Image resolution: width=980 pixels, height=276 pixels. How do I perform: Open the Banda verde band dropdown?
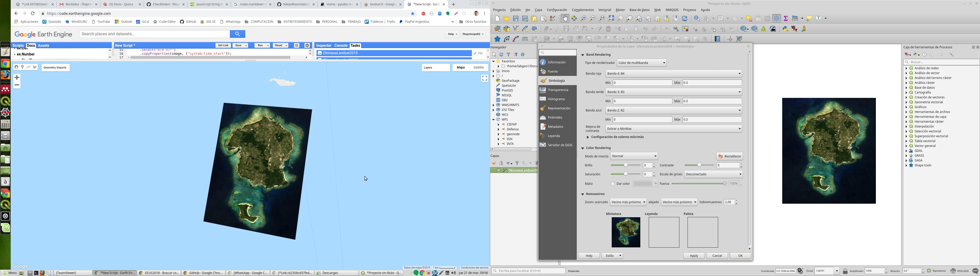click(x=674, y=92)
